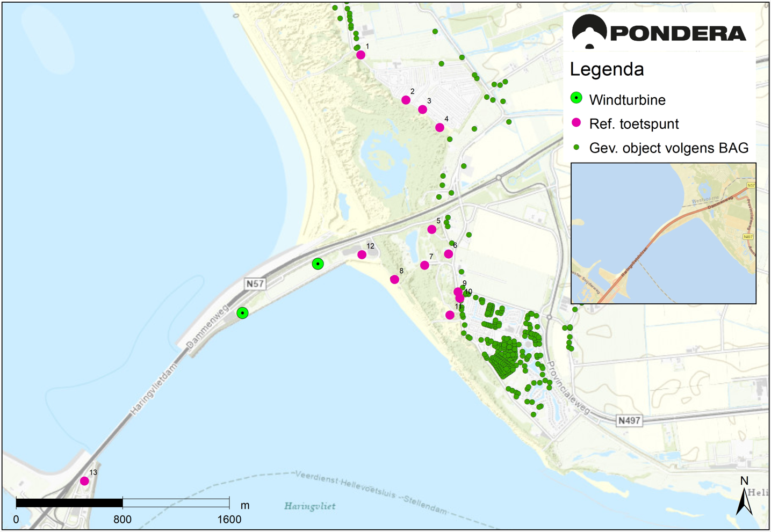Image resolution: width=771 pixels, height=532 pixels.
Task: Click magenta reference point 4 marker
Action: 440,128
